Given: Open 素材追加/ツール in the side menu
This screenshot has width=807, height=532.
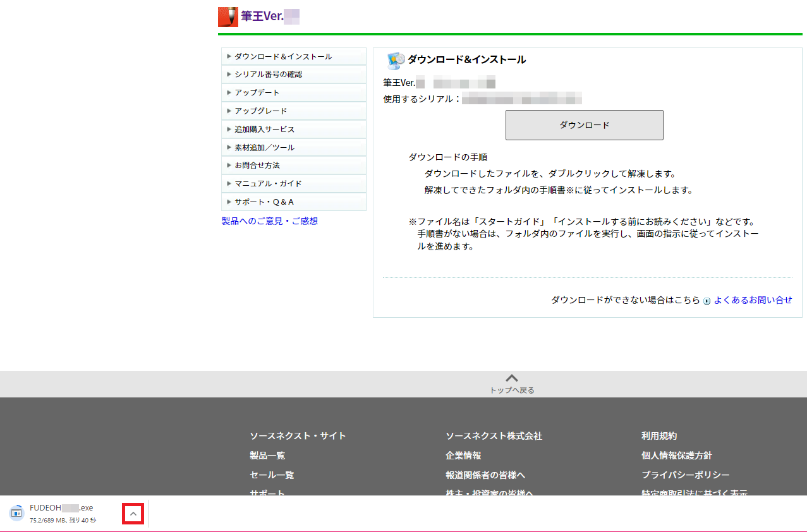Looking at the screenshot, I should 264,148.
